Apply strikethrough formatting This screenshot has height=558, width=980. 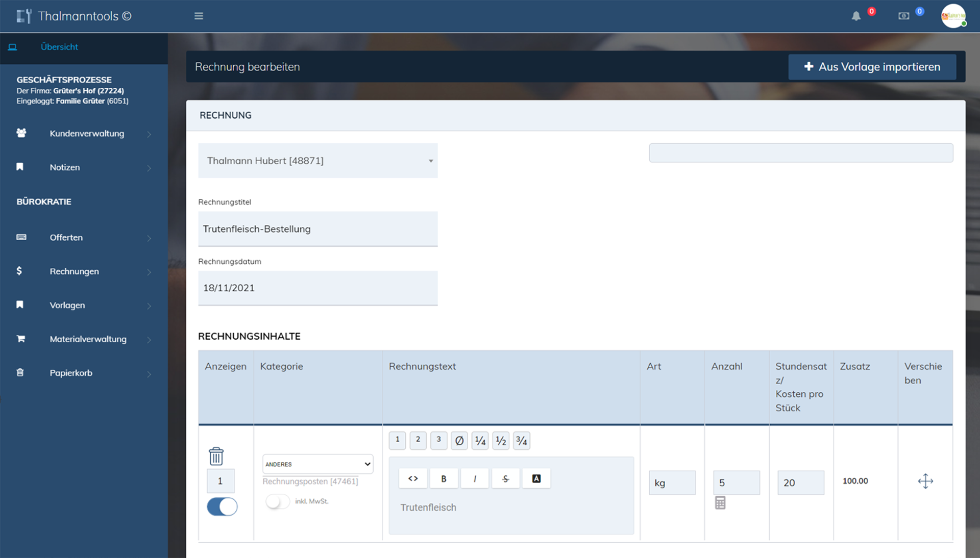(x=505, y=478)
